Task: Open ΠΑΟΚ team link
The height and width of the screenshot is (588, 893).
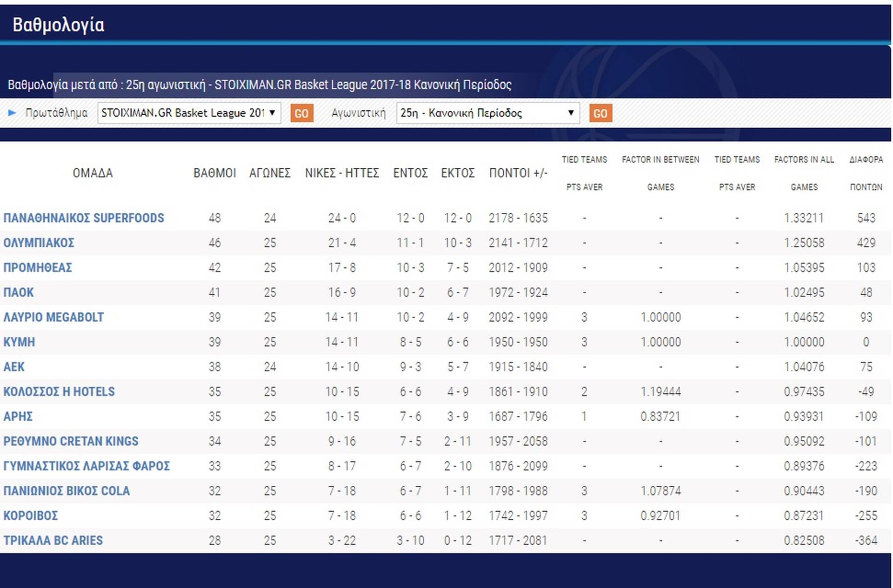Action: click(19, 292)
